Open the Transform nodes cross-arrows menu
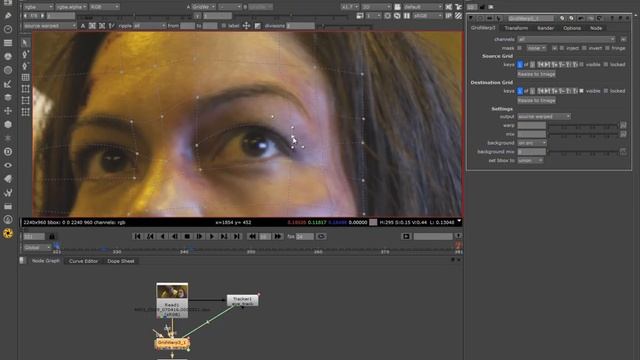Viewport: 640px width, 360px height. tap(8, 111)
